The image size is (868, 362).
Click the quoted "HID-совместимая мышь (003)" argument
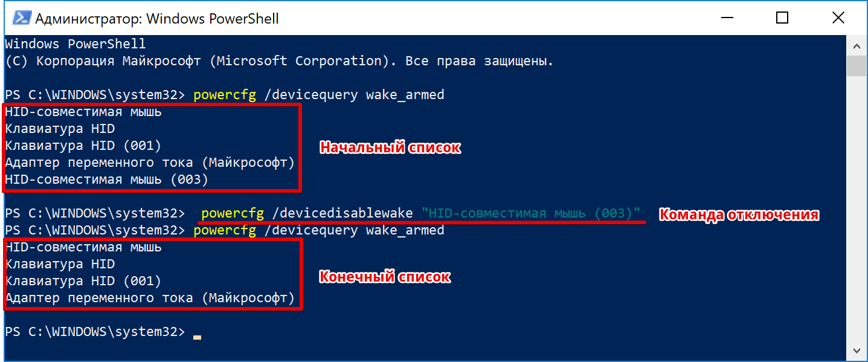pyautogui.click(x=531, y=213)
